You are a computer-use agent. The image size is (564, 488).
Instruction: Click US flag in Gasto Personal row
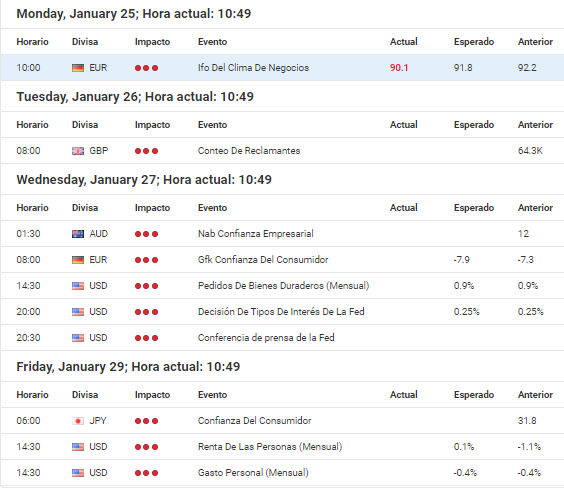[x=78, y=473]
